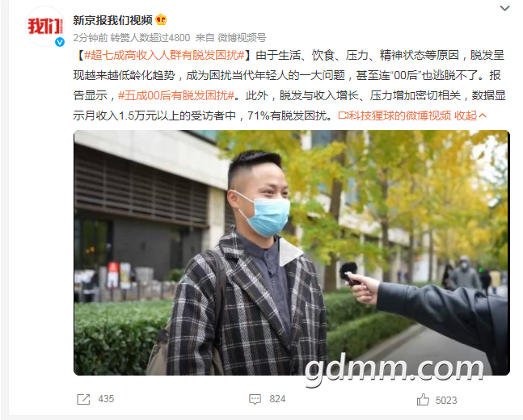Like the post with thumbs-up icon
Viewport: 523px width, 420px height.
pos(423,399)
